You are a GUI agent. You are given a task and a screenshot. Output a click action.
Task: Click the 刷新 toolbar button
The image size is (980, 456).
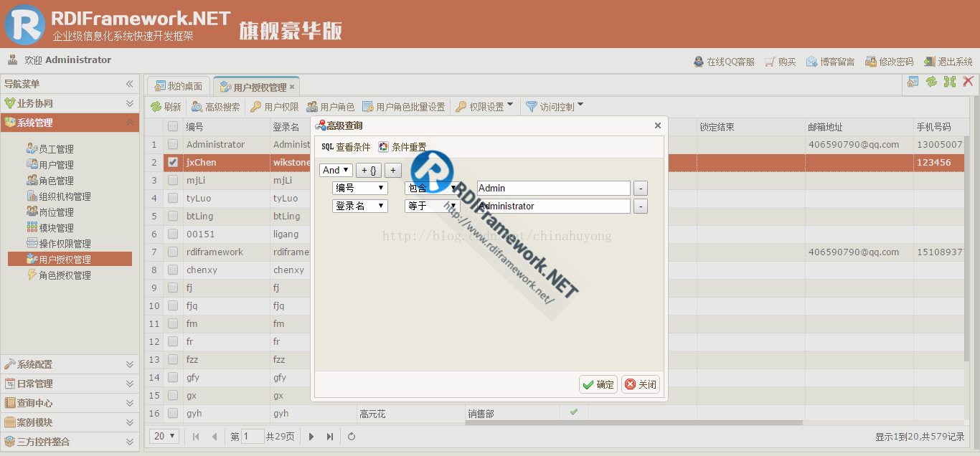click(166, 107)
